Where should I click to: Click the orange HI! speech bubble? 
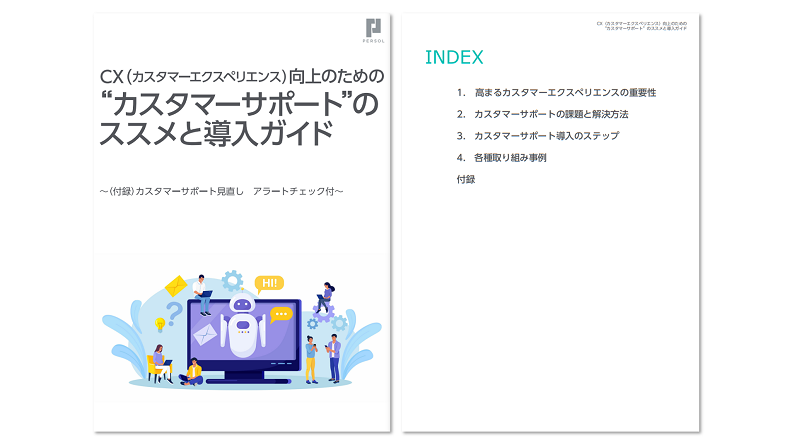click(x=269, y=284)
